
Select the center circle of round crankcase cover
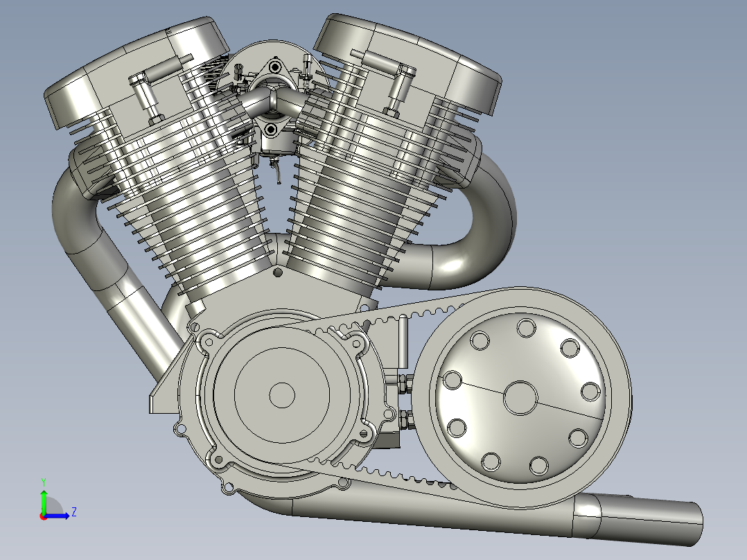[x=282, y=395]
